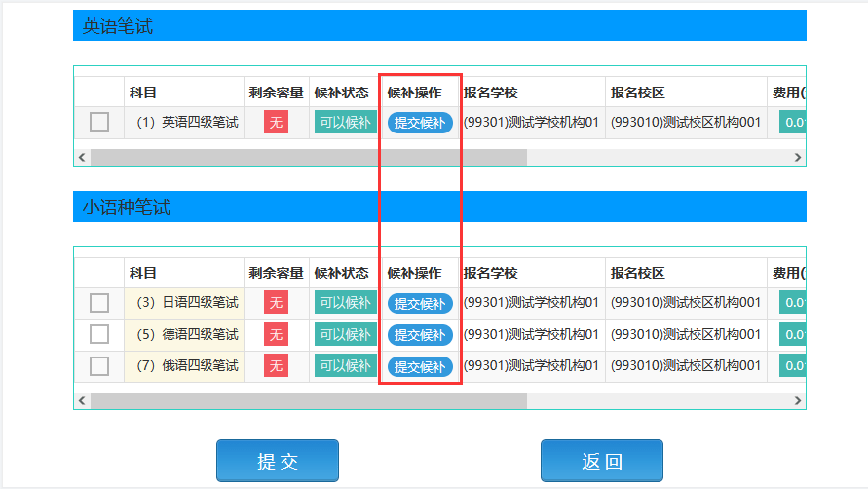
Task: Click the (5) 德语四级笔试 subject cell
Action: pos(184,334)
